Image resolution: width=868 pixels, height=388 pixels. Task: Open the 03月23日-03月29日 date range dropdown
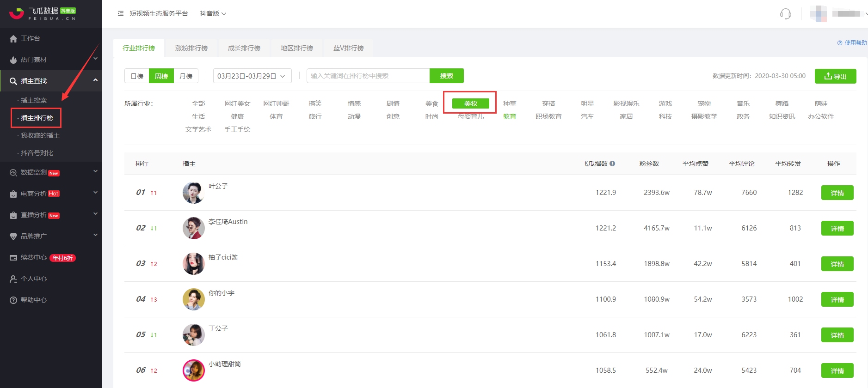point(252,76)
